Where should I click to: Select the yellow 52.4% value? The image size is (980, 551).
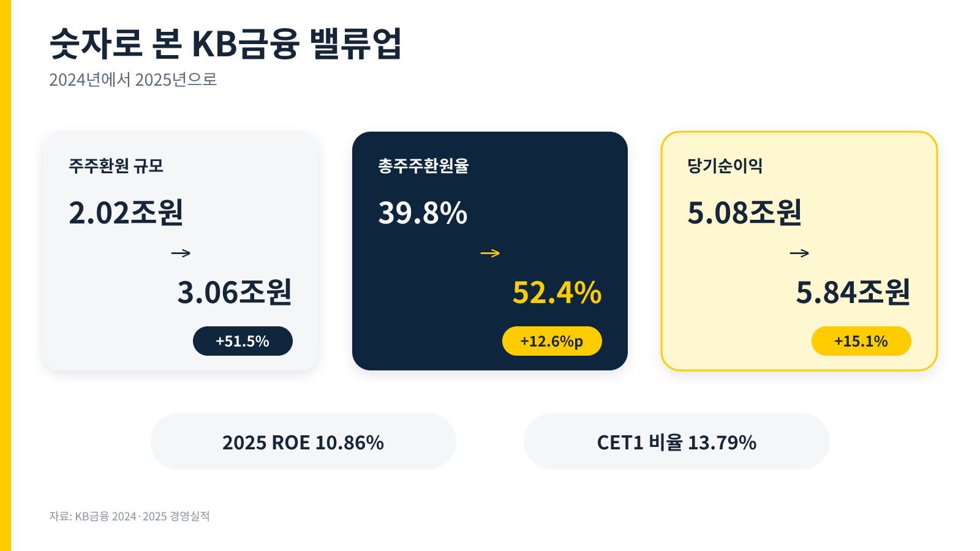point(557,293)
